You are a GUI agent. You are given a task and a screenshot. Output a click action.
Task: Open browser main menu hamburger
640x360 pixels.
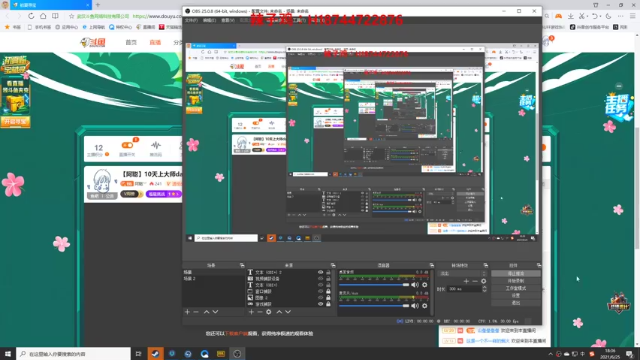pyautogui.click(x=633, y=16)
